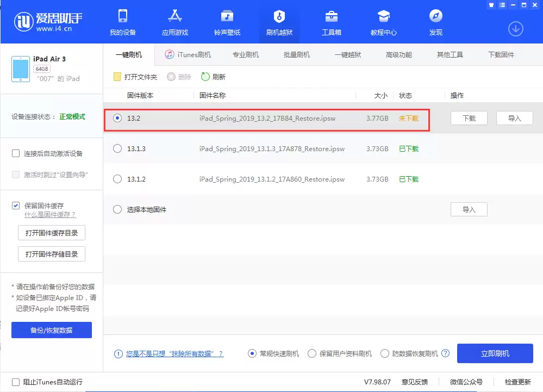
Task: Click the help question mark beside 防数据恢复刷机
Action: 446,353
